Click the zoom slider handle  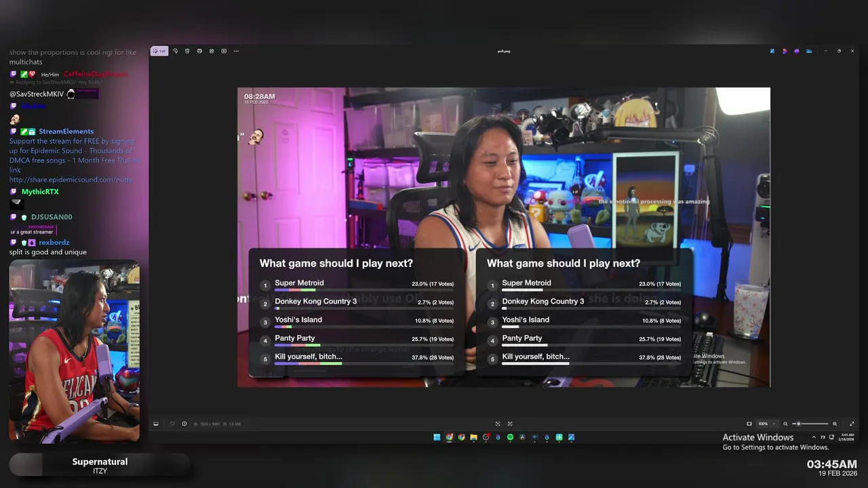799,424
